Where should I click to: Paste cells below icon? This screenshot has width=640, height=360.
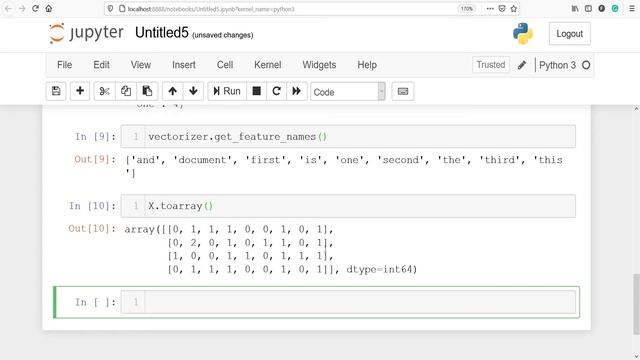coord(147,91)
